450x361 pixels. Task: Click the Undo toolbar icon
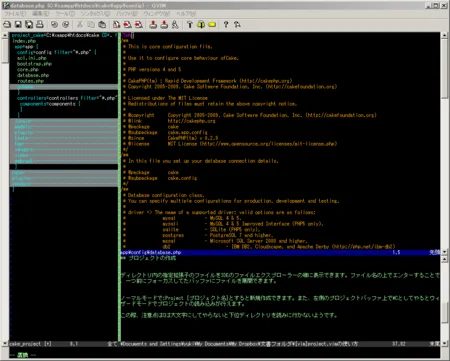(x=54, y=24)
